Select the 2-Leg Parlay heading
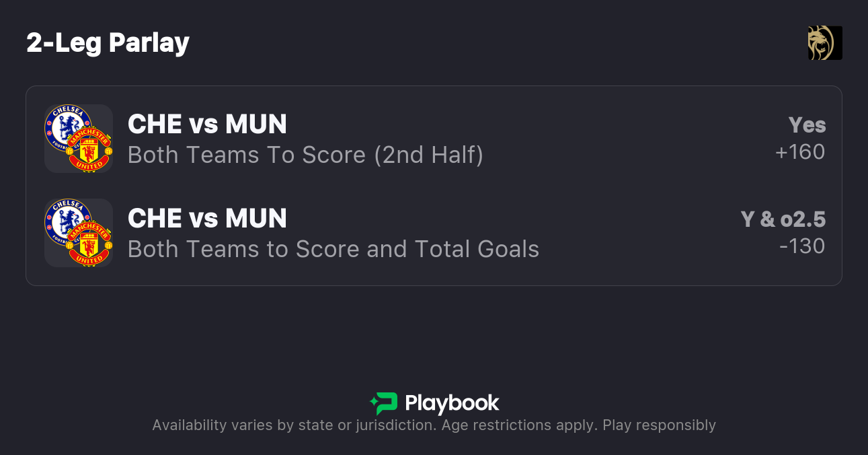The image size is (868, 455). pos(108,43)
